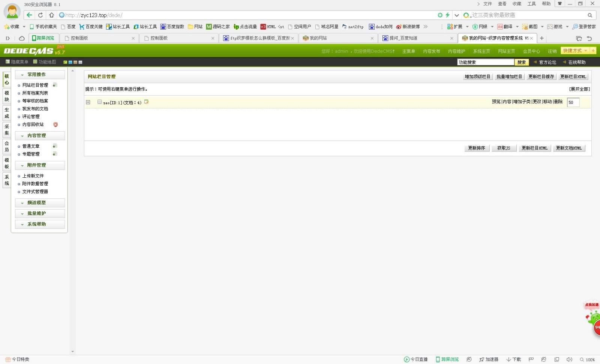The image size is (600, 364).
Task: Click the browser back arrow button
Action: pos(30,15)
